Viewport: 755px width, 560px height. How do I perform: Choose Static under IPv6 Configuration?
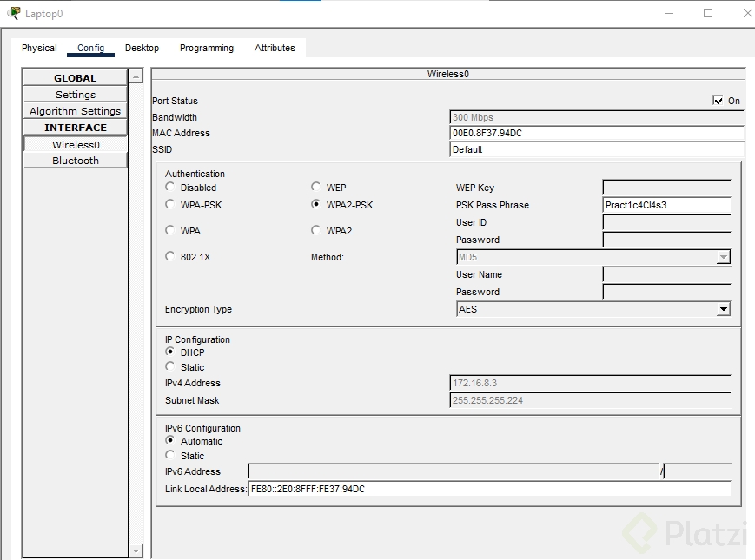coord(170,456)
